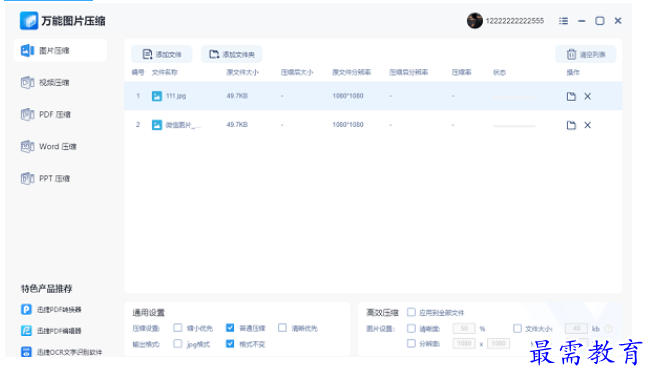This screenshot has width=651, height=384.
Task: Toggle 格式不变 output checkbox
Action: 230,344
